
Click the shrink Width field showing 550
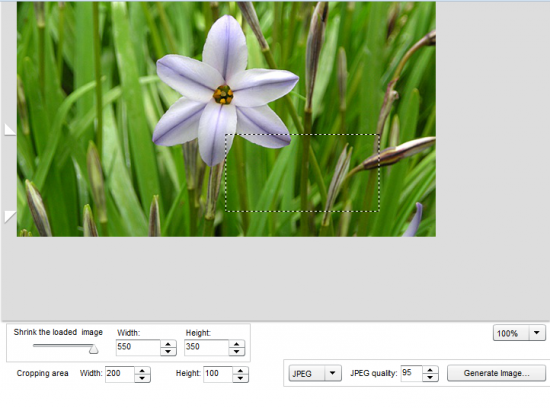[138, 348]
